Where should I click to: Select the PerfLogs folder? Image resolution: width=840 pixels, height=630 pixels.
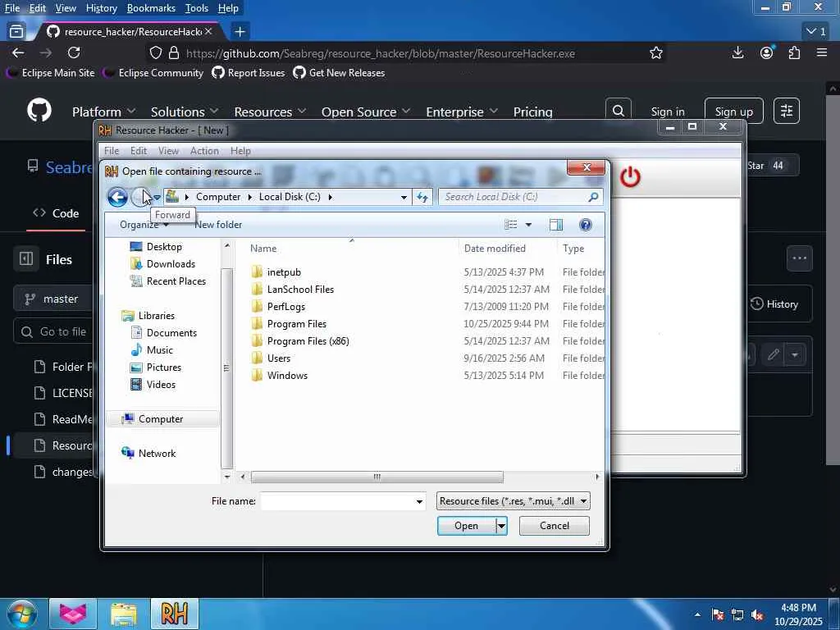click(x=286, y=307)
